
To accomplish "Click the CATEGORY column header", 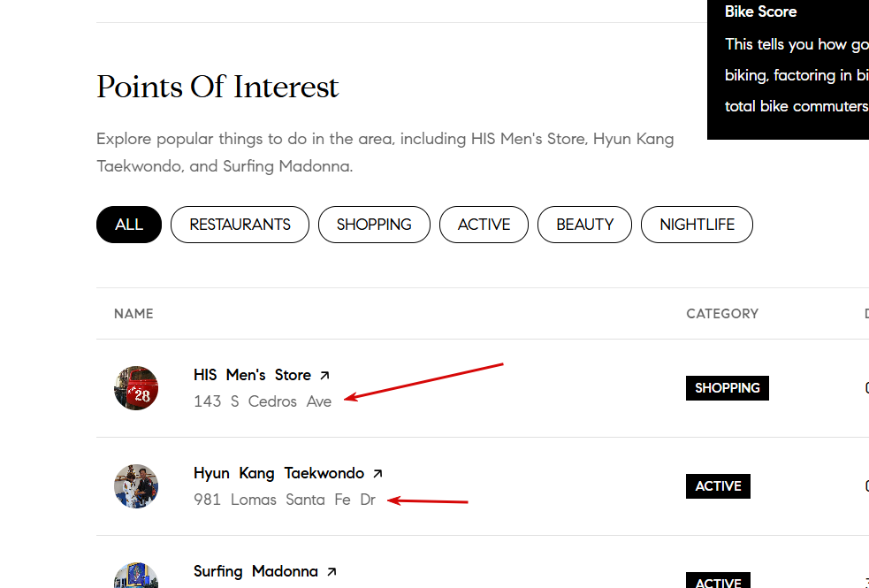I will (x=722, y=314).
